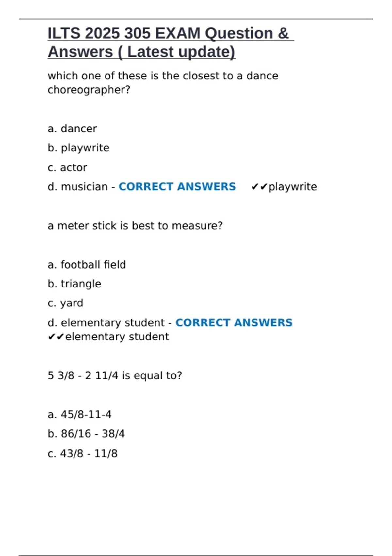This screenshot has width=392, height=556.
Task: Pick option b. 86/16 - 38/4
Action: [86, 434]
